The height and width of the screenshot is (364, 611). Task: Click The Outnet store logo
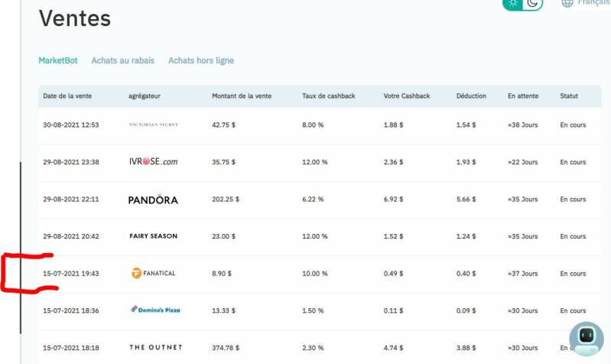[x=156, y=348]
